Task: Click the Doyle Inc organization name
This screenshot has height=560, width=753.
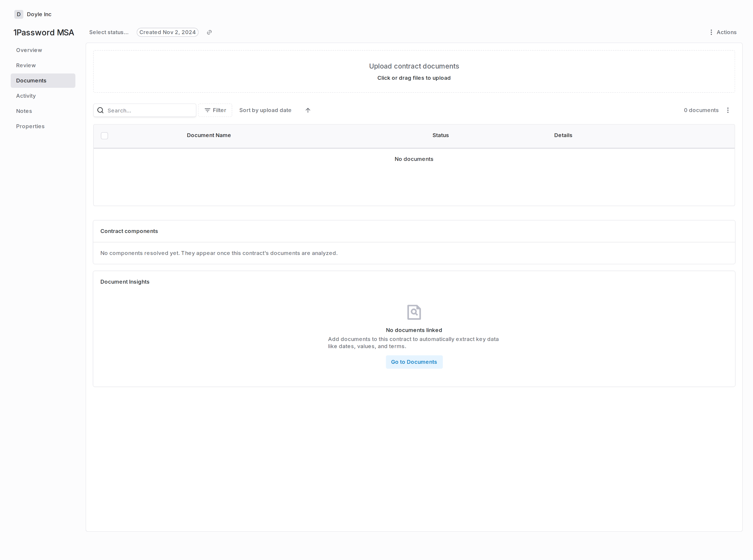Action: pos(39,14)
